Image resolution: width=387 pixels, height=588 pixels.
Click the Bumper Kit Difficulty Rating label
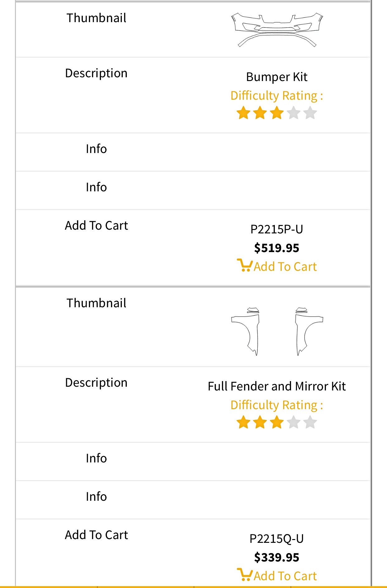[x=277, y=96]
